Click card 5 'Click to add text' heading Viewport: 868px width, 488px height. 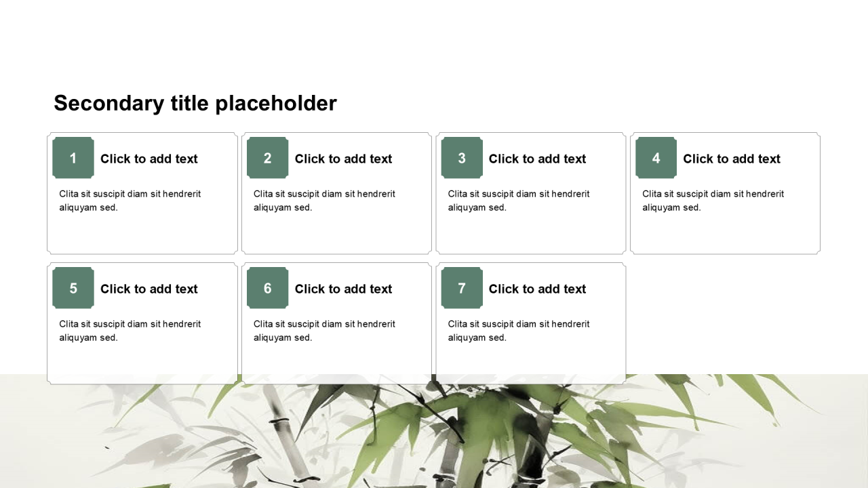[149, 289]
